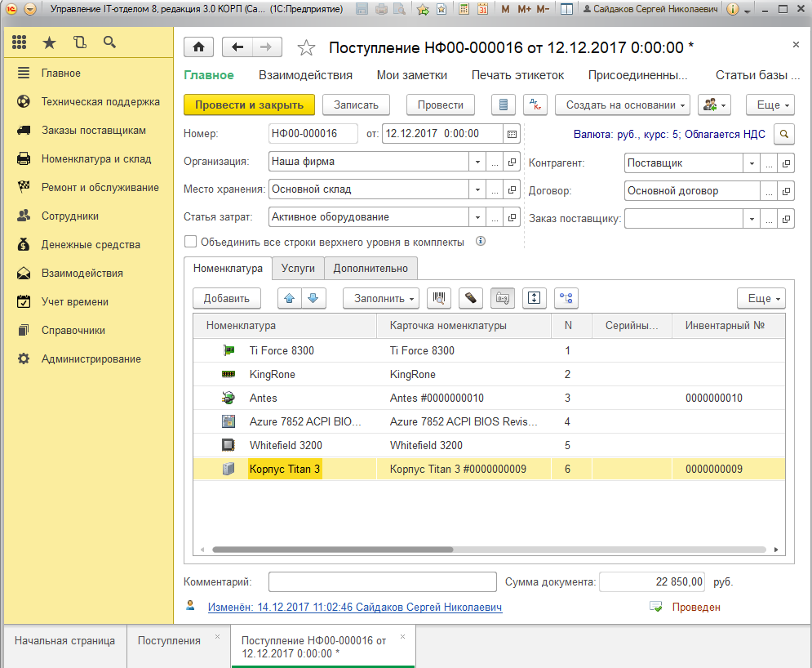812x668 pixels.
Task: Click the hierarchy tree icon in table toolbar
Action: tap(566, 298)
